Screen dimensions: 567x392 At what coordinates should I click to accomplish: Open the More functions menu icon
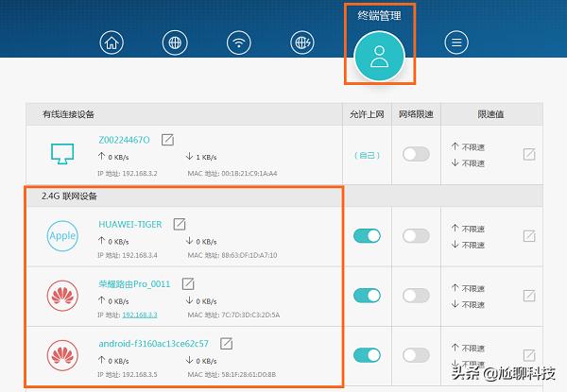click(456, 43)
